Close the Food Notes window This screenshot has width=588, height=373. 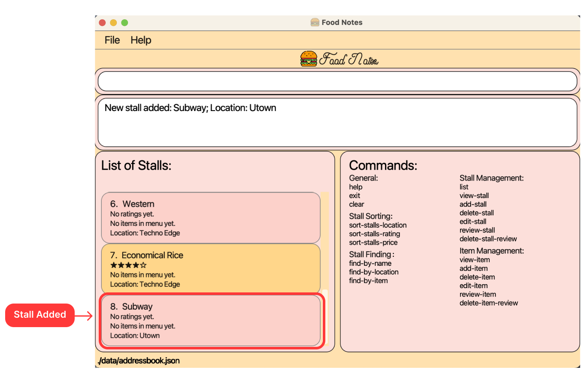(x=102, y=23)
